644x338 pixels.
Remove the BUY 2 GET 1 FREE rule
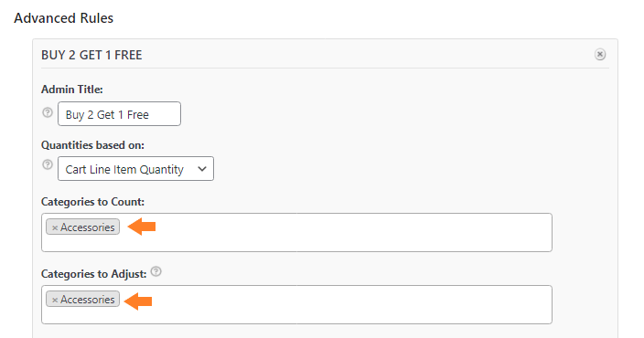pos(600,54)
